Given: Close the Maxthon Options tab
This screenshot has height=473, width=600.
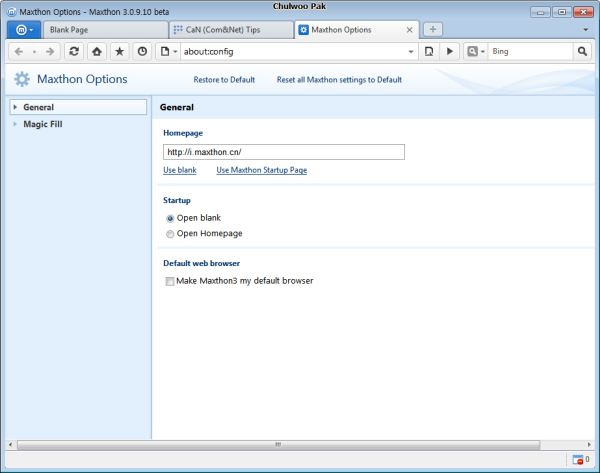Looking at the screenshot, I should tap(409, 30).
